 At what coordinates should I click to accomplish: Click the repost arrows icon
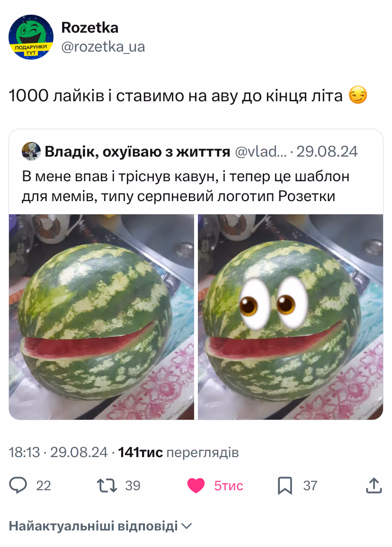(107, 485)
